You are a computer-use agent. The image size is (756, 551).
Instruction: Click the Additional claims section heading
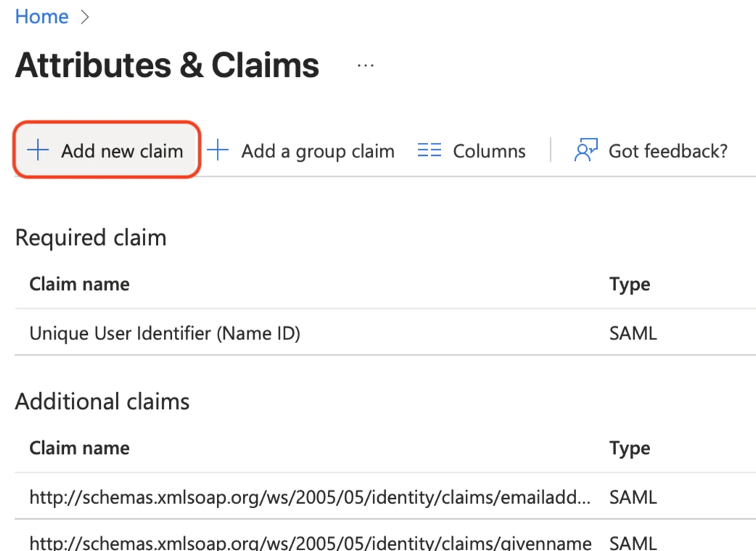pyautogui.click(x=102, y=401)
